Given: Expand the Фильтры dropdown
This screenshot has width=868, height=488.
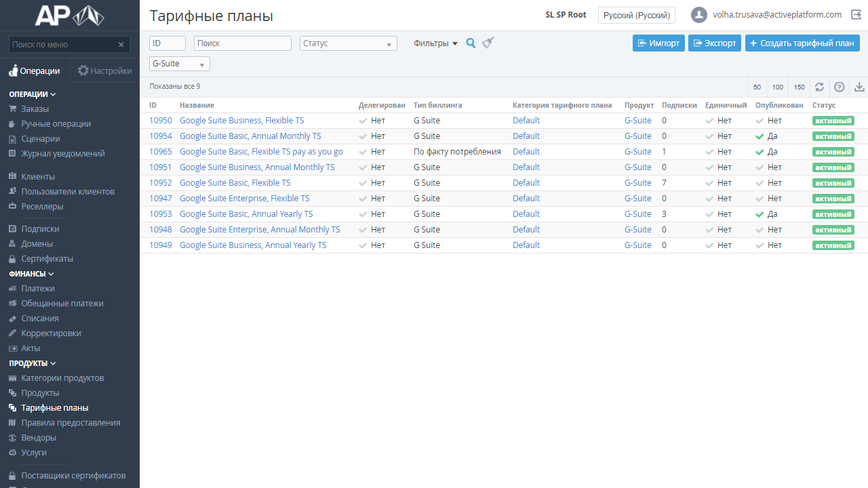Looking at the screenshot, I should (435, 43).
